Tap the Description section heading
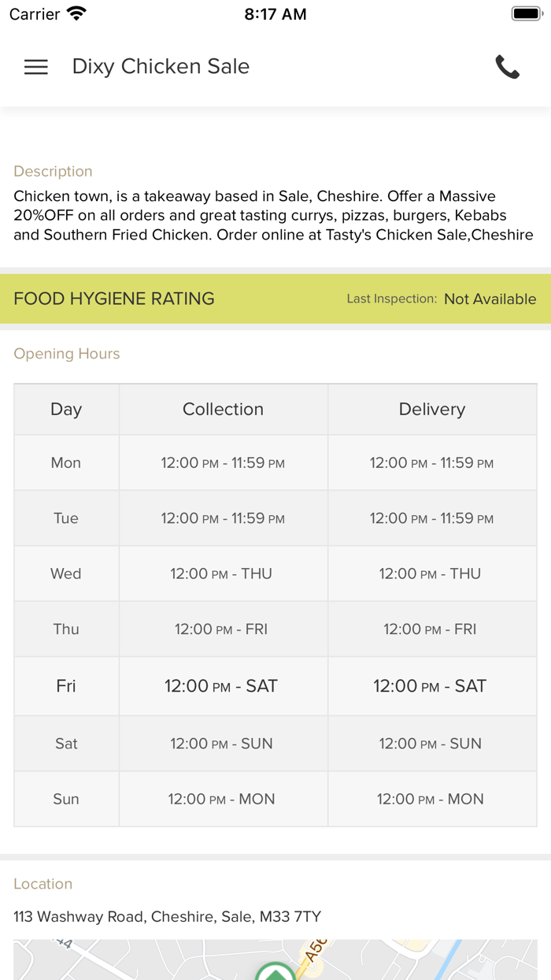This screenshot has height=980, width=551. tap(53, 171)
